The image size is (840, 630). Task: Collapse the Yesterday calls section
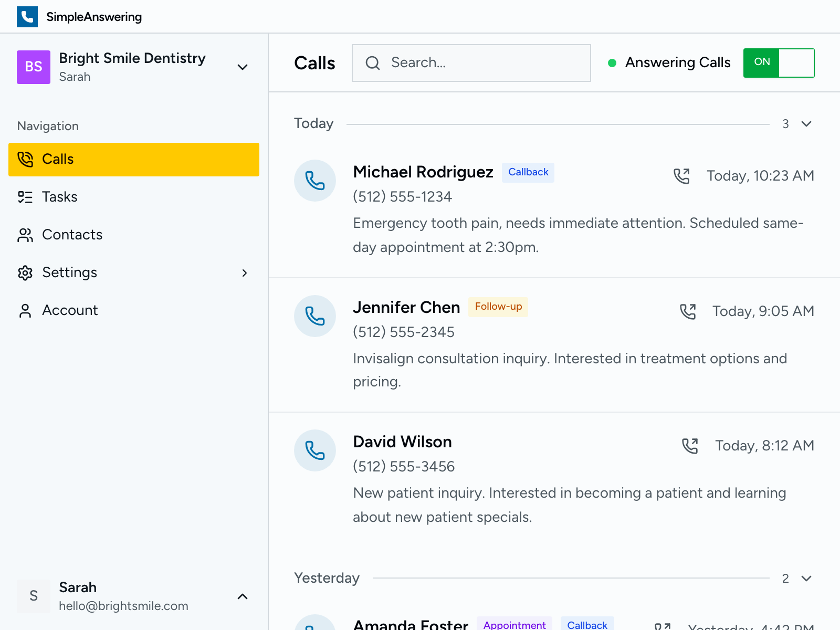point(806,579)
